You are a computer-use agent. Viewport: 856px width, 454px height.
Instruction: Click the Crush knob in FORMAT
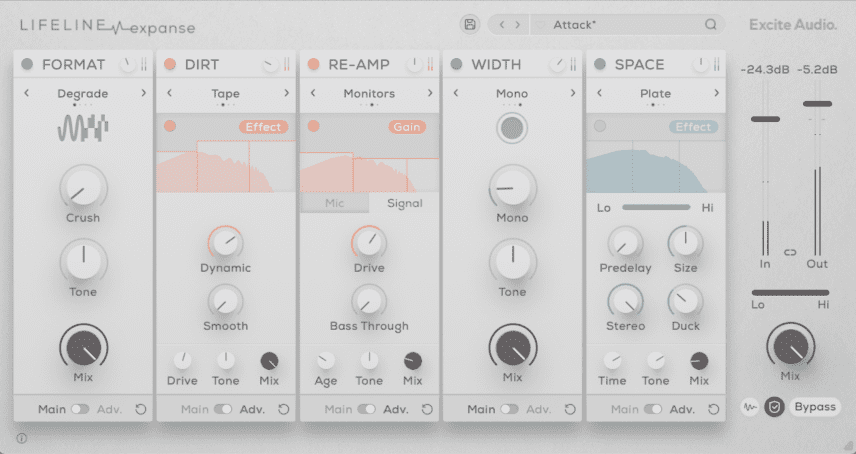click(x=83, y=188)
